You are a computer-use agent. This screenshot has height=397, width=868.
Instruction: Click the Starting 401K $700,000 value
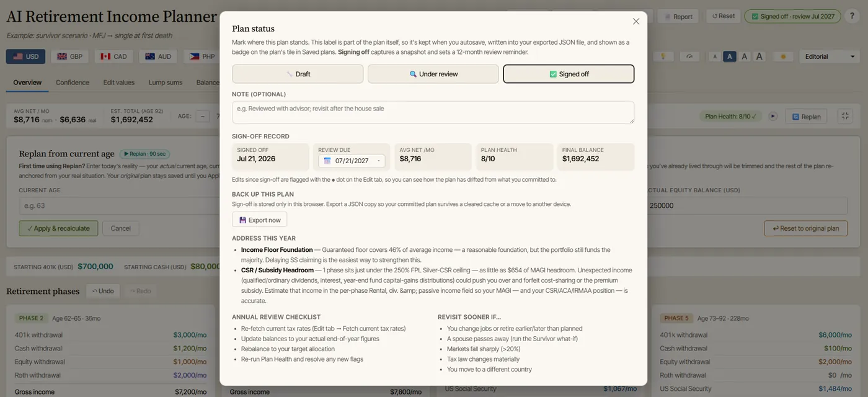95,267
